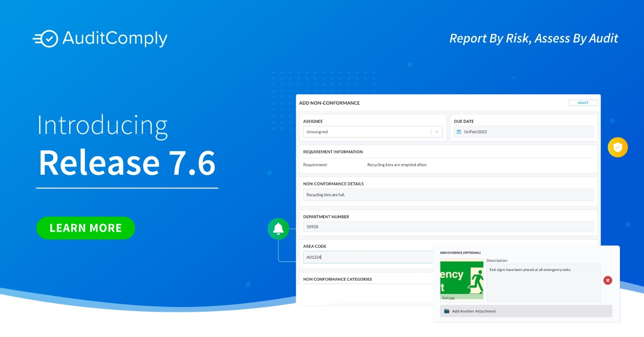Open the Assignee dropdown chevron
The height and width of the screenshot is (337, 644).
pyautogui.click(x=437, y=132)
